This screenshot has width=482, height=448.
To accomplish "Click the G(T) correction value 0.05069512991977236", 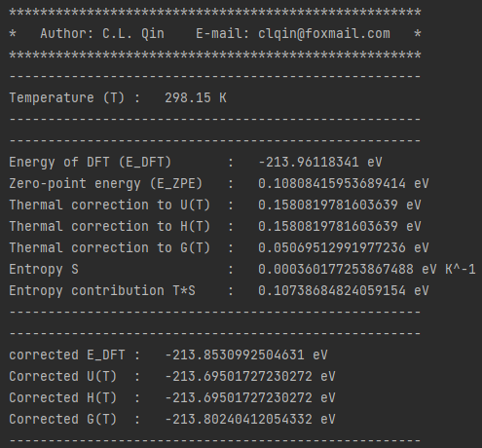I will (x=332, y=248).
